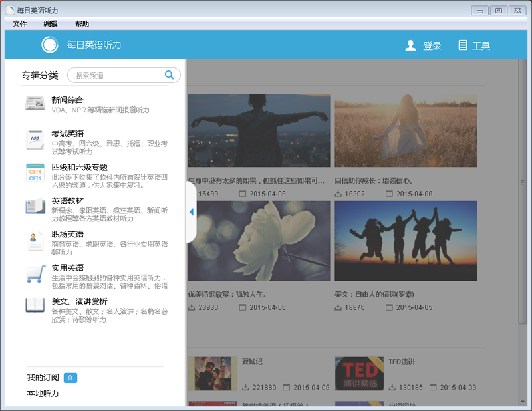Open article 生命中没有太多的如果

pos(256,180)
